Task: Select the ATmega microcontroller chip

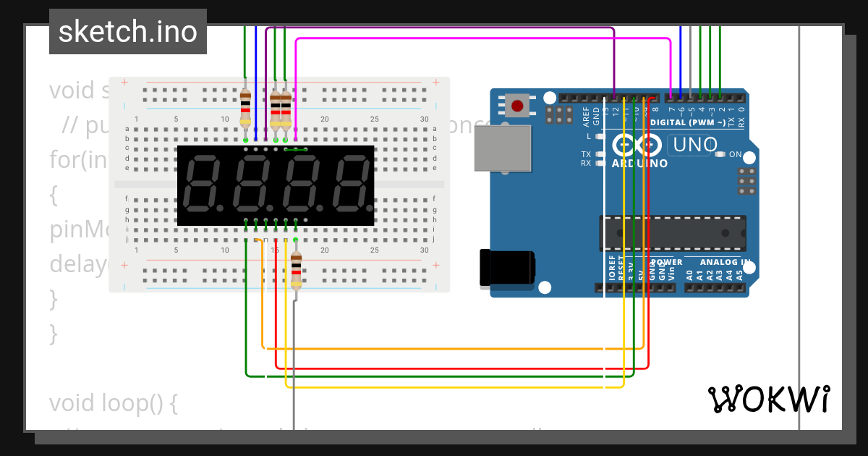Action: click(673, 233)
